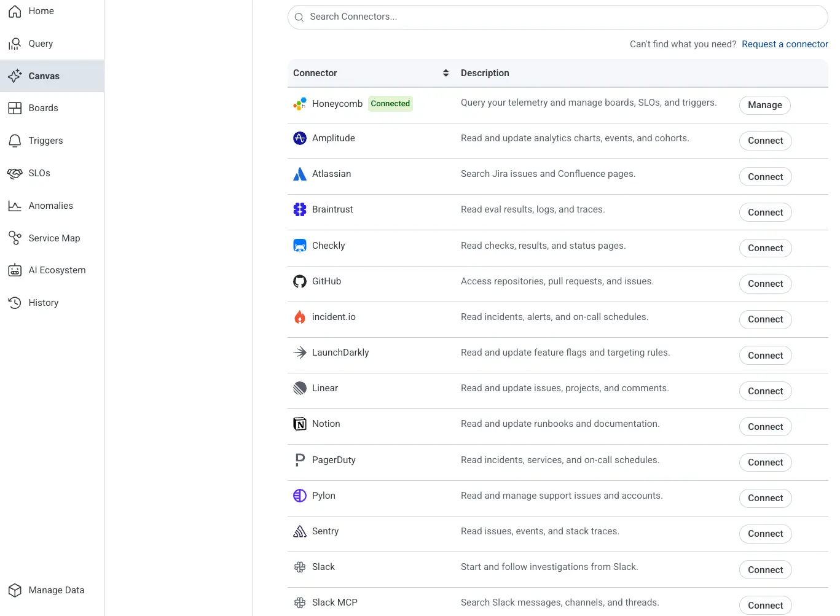Click the Boards grid icon
Screen dimensions: 840x616
point(15,108)
